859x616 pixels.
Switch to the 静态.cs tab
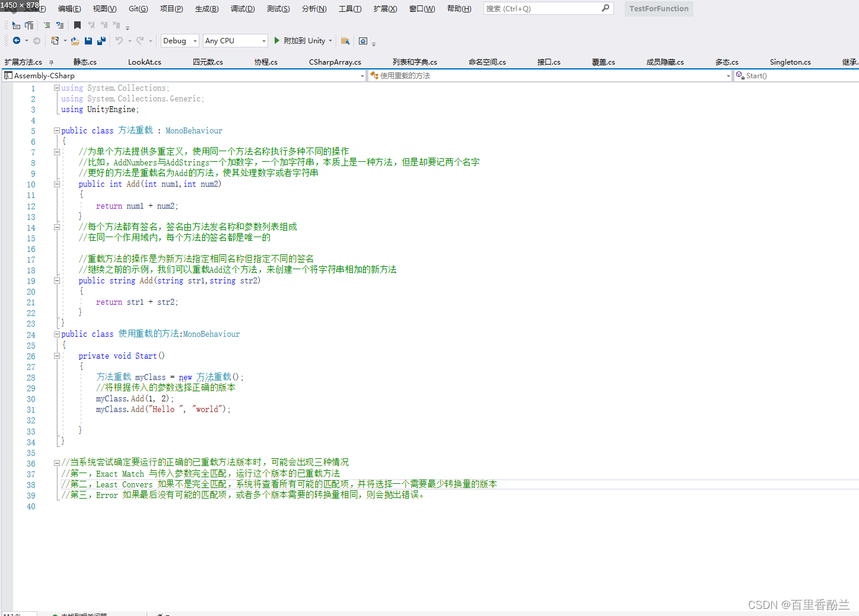tap(85, 62)
